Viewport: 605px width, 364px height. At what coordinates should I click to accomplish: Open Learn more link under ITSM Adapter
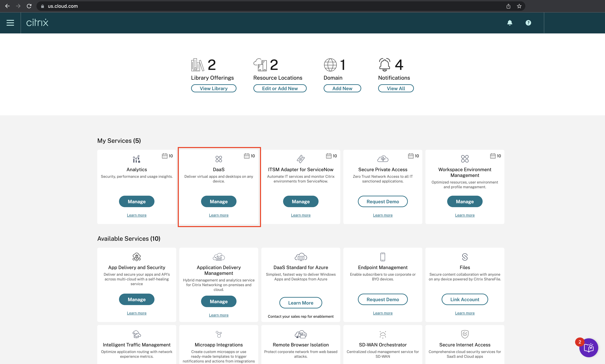[300, 215]
